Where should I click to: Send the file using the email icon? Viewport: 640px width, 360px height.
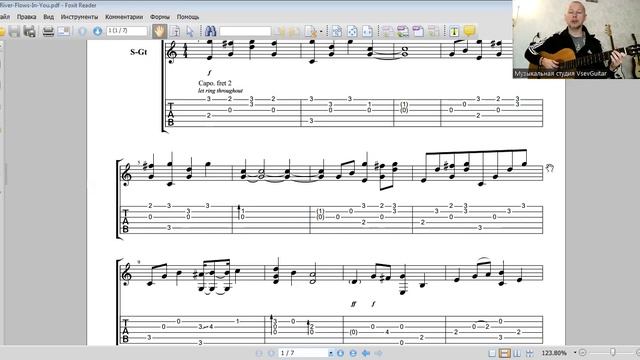(x=64, y=31)
